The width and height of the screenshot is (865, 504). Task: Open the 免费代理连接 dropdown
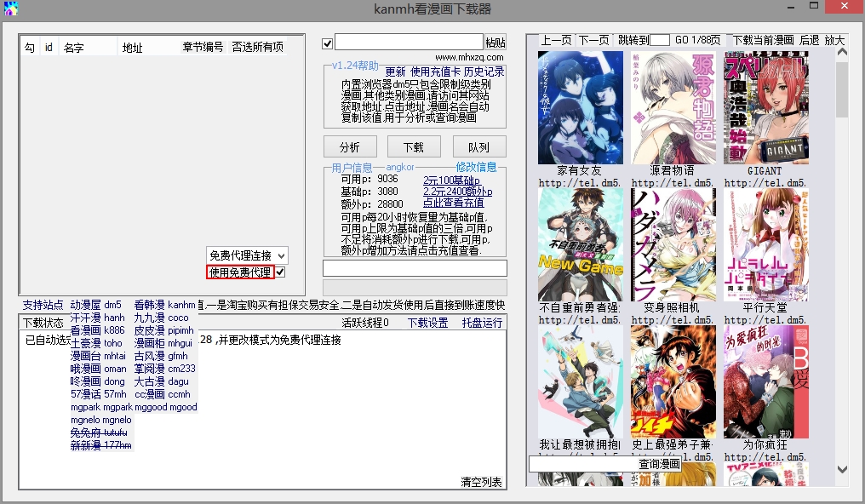pos(247,255)
